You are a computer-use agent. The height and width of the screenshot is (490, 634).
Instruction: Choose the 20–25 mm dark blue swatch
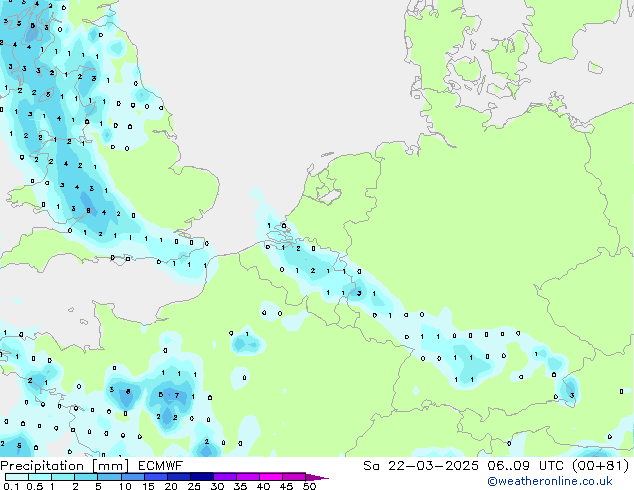[179, 477]
